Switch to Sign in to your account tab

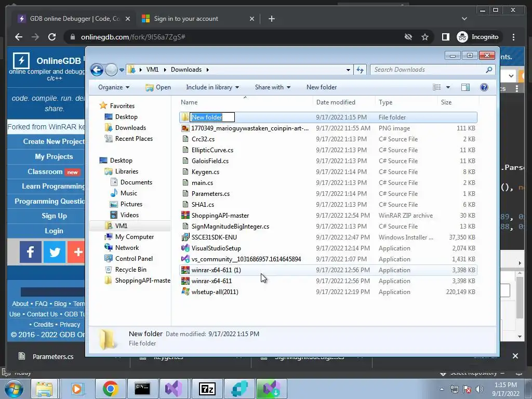pyautogui.click(x=198, y=19)
